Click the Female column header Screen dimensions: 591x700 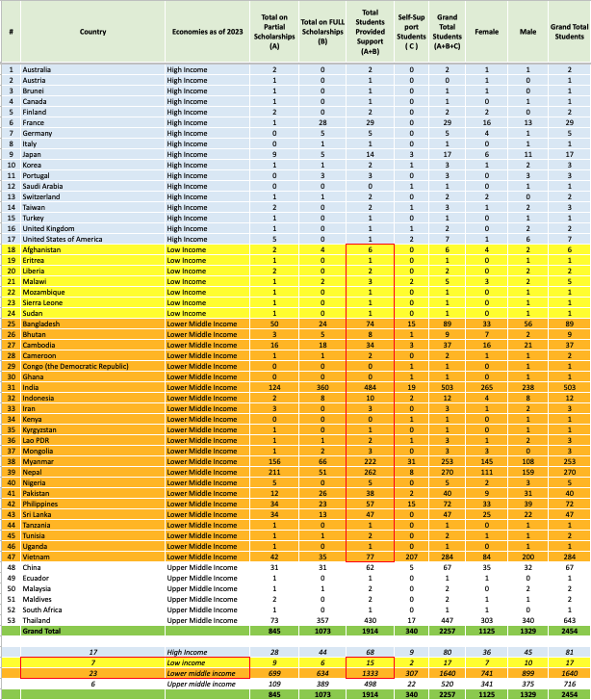pos(486,32)
